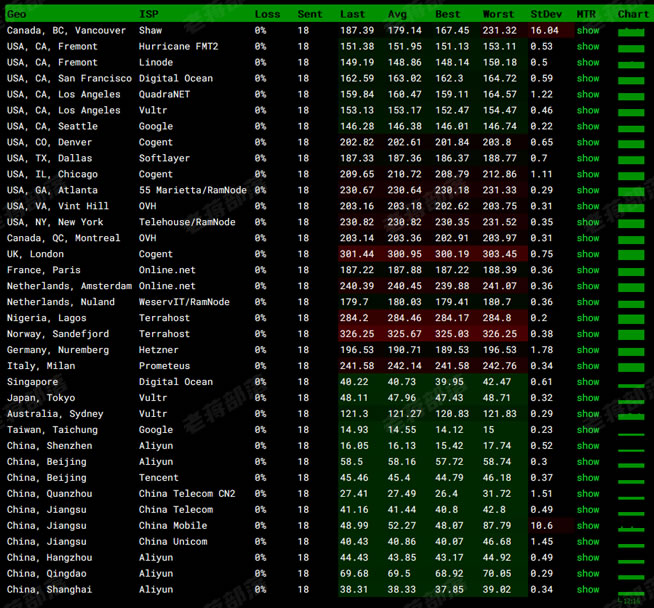
Task: Click the Avg column header
Action: 397,14
